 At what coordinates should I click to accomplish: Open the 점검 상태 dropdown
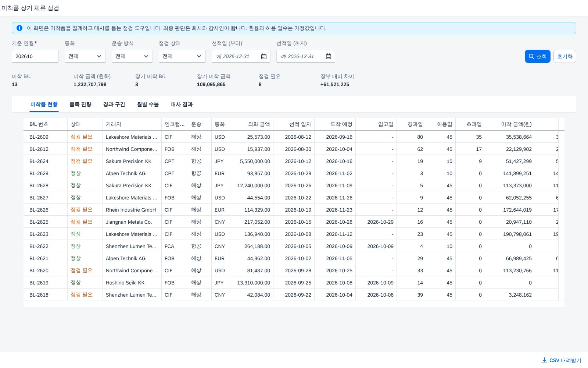point(182,56)
